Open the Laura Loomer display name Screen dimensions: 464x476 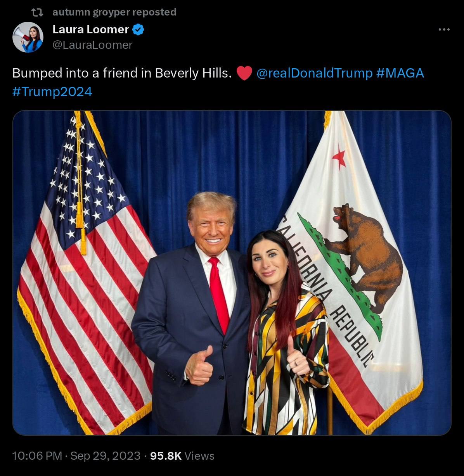(91, 29)
